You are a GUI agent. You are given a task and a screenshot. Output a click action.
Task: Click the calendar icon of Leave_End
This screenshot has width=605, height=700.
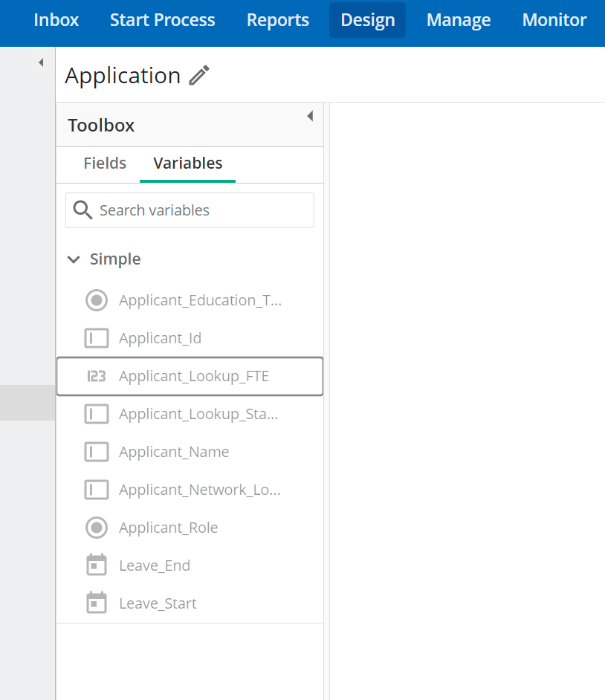click(97, 565)
